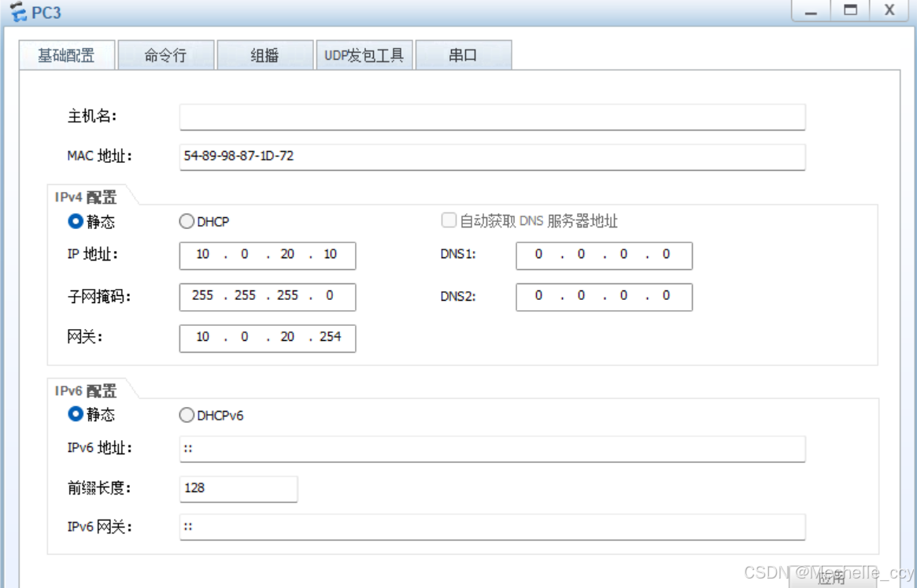Viewport: 917px width, 588px height.
Task: Click the IP 地址 field
Action: point(268,256)
